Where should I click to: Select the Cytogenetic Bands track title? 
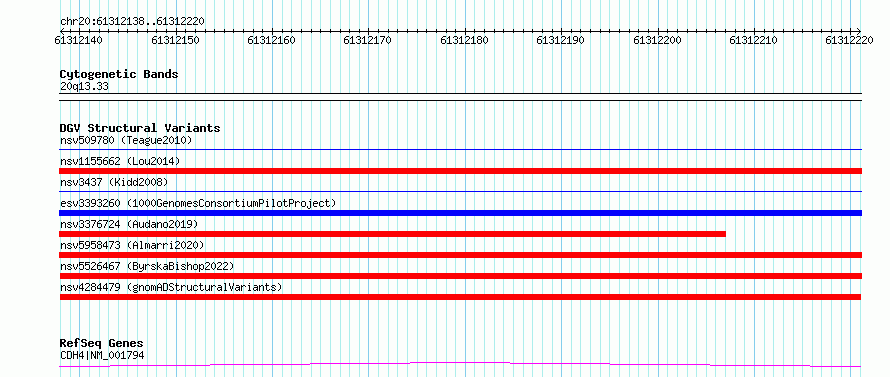pos(119,74)
